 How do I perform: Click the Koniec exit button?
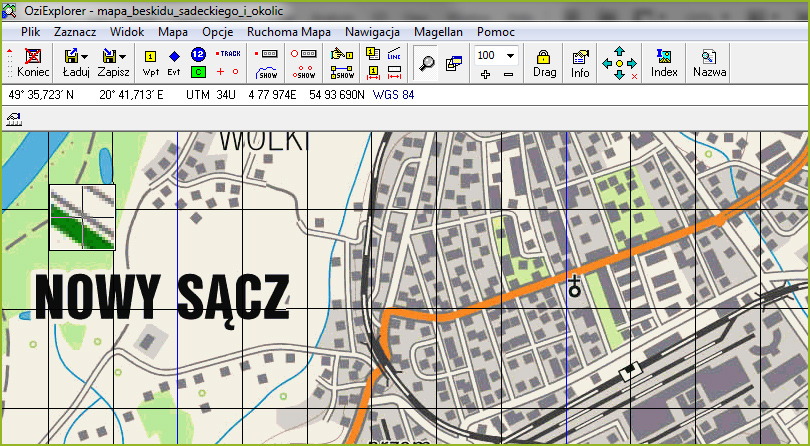(33, 62)
